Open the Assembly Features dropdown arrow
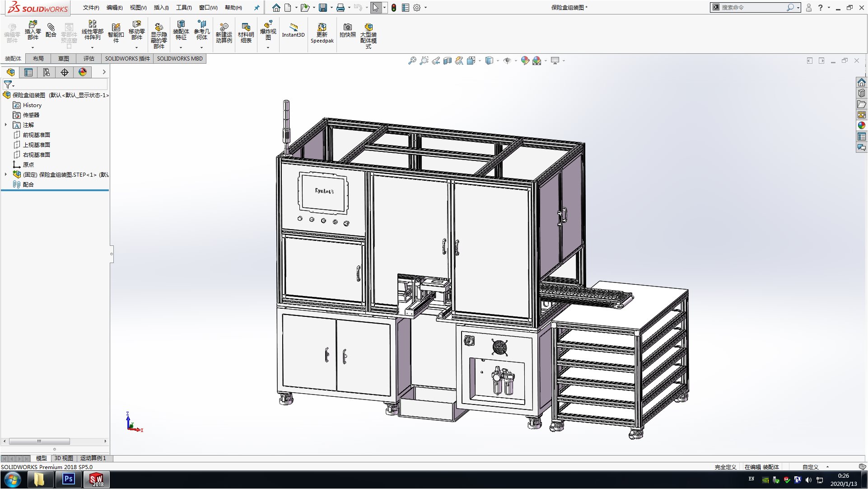Image resolution: width=868 pixels, height=489 pixels. click(181, 47)
